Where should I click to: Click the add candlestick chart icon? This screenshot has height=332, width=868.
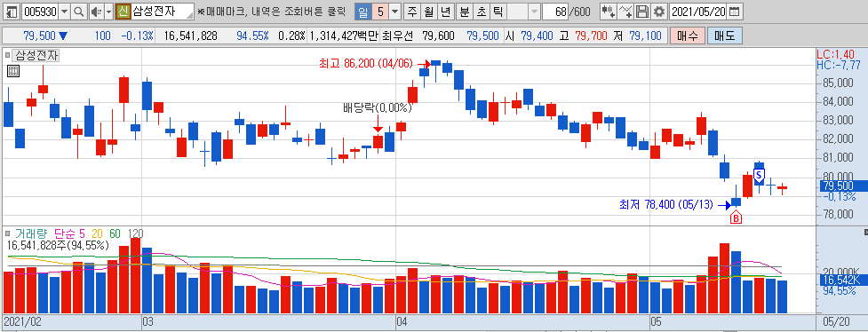coord(608,11)
